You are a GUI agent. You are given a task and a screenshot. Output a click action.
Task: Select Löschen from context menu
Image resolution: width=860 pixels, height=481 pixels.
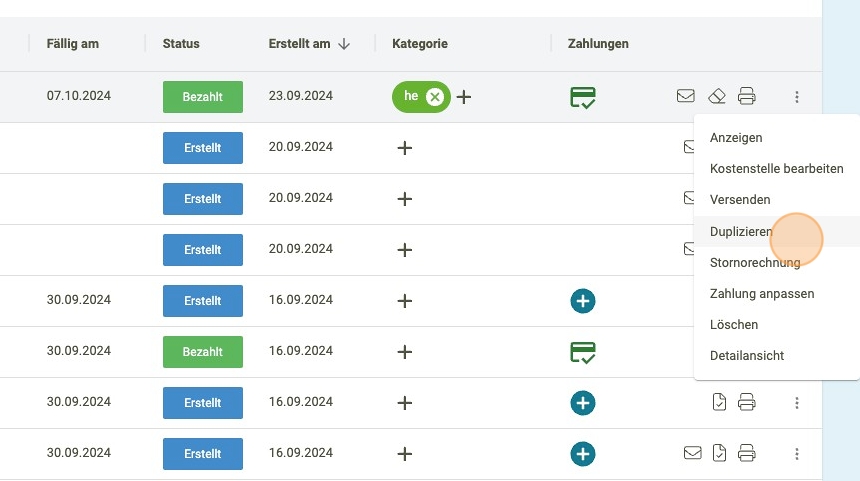(x=734, y=325)
